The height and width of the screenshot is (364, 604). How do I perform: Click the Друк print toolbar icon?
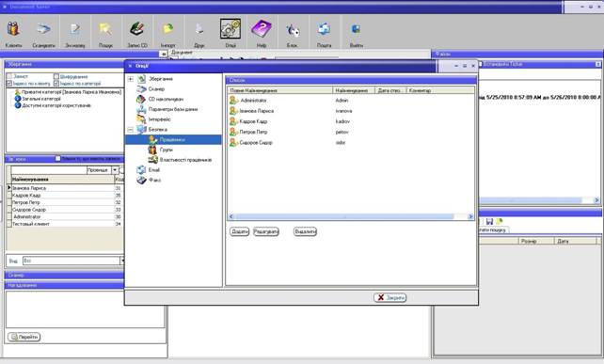199,30
